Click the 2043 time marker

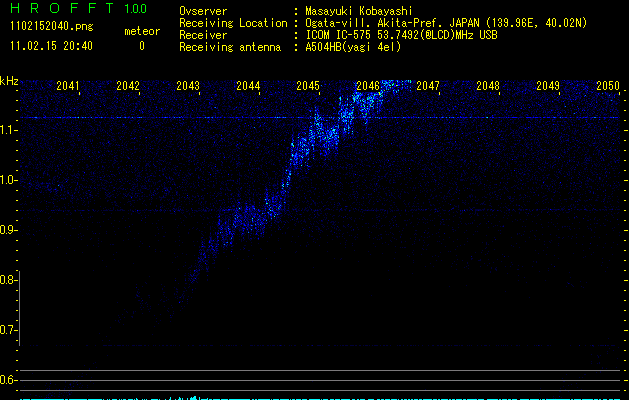pyautogui.click(x=188, y=86)
